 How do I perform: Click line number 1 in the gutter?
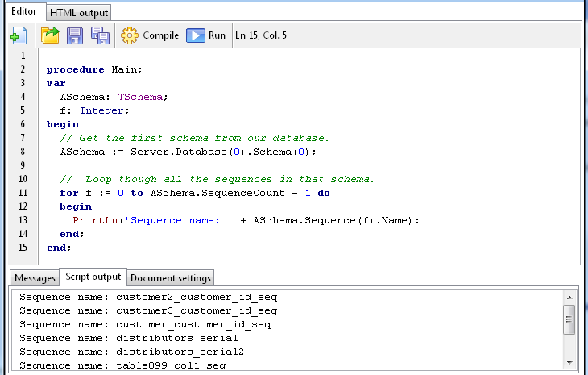(23, 56)
